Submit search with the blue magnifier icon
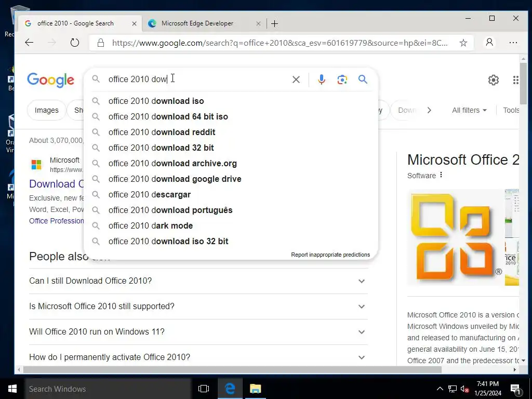 (363, 79)
